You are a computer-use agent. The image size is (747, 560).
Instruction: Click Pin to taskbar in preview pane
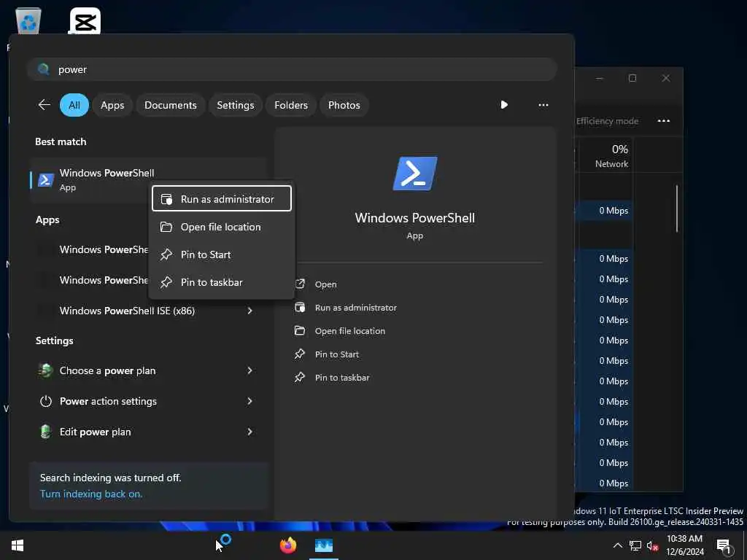[343, 378]
